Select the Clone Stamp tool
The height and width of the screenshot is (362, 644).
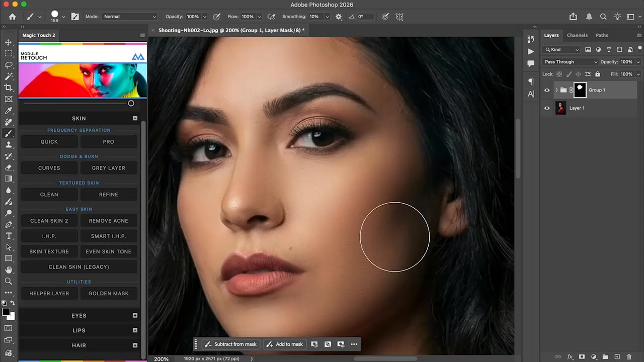coord(9,145)
